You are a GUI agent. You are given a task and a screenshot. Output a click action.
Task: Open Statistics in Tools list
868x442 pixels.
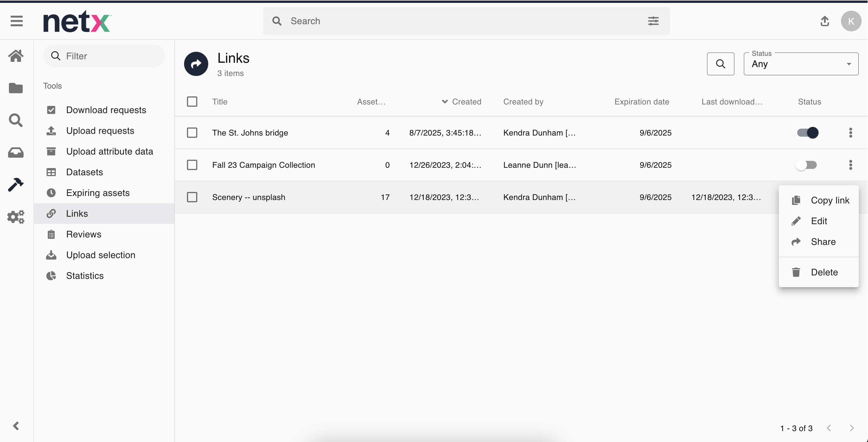click(85, 276)
